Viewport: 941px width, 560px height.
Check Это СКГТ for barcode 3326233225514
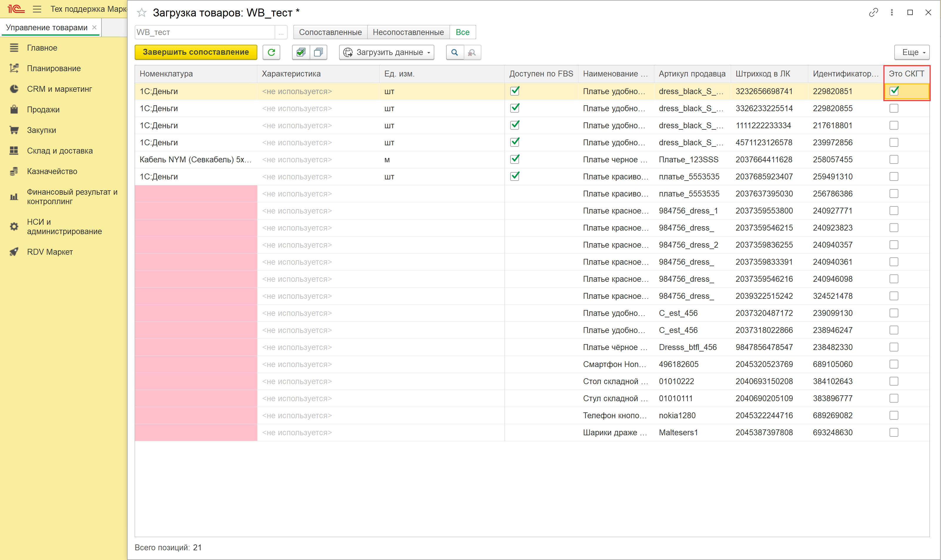(x=894, y=108)
